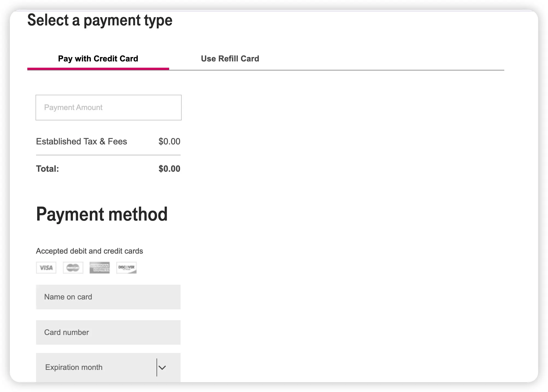This screenshot has width=548, height=392.
Task: Click the pink active tab underline
Action: [98, 69]
